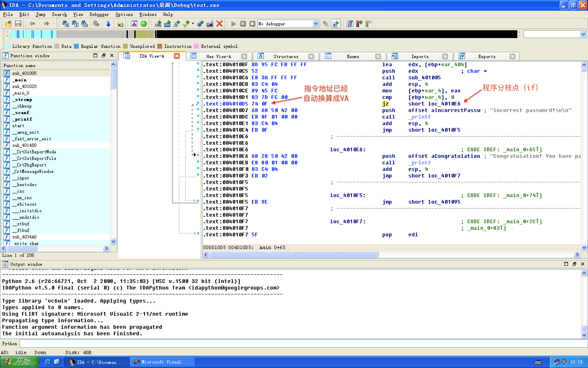
Task: Click the aCongratulation operand
Action: 455,156
